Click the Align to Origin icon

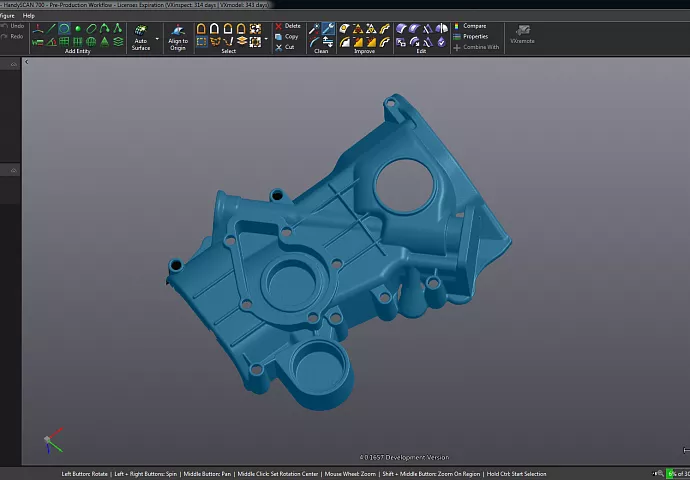coord(177,31)
